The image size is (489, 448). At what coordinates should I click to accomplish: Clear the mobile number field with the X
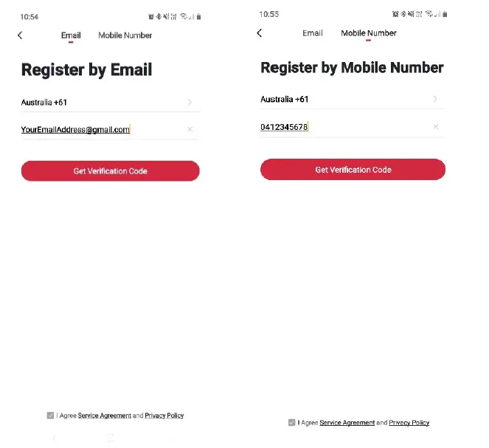[435, 127]
